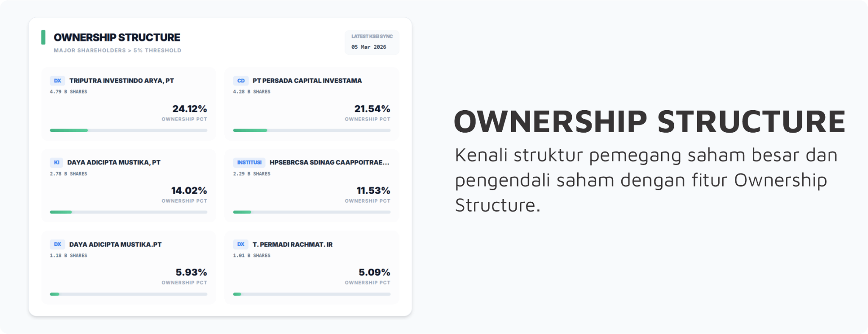Click the 14.02% ownership progress bar
The height and width of the screenshot is (334, 868).
tap(128, 212)
